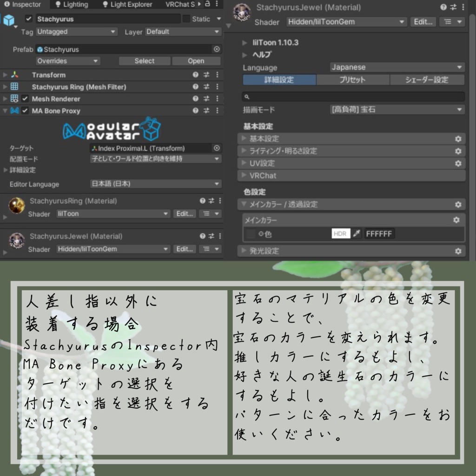Select the シェーダー設定 tab
This screenshot has height=476, width=476.
click(427, 80)
